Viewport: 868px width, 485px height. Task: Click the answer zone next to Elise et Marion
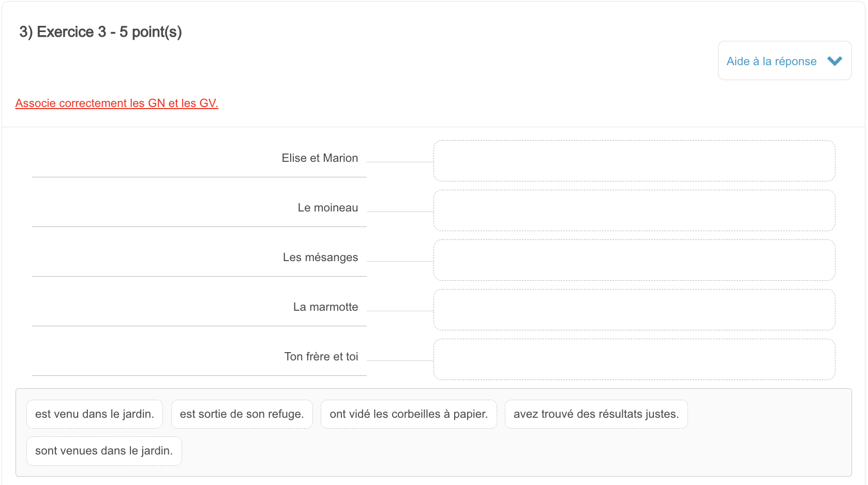point(634,160)
